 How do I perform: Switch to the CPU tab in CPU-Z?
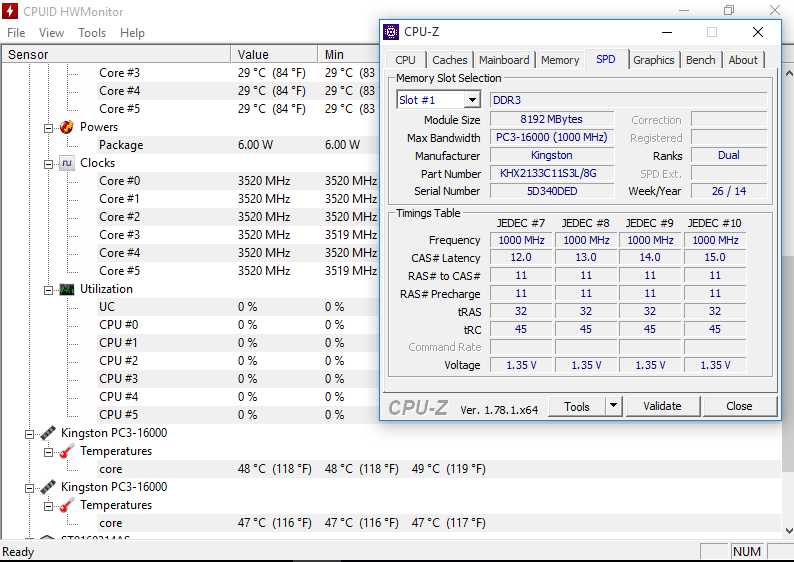(x=406, y=60)
